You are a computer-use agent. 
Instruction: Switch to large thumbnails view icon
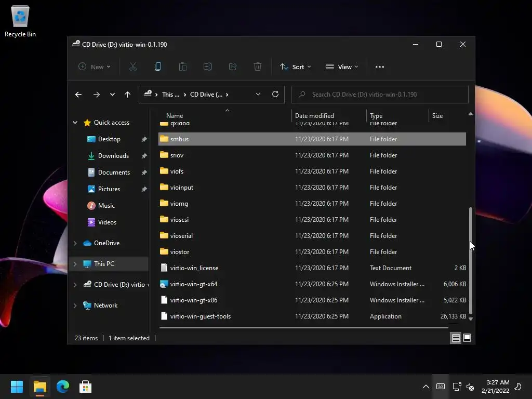pos(467,338)
